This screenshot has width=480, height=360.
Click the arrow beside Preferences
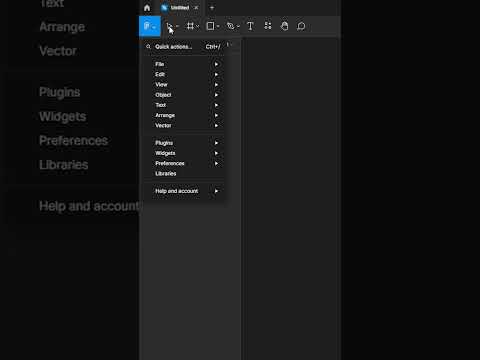(216, 163)
